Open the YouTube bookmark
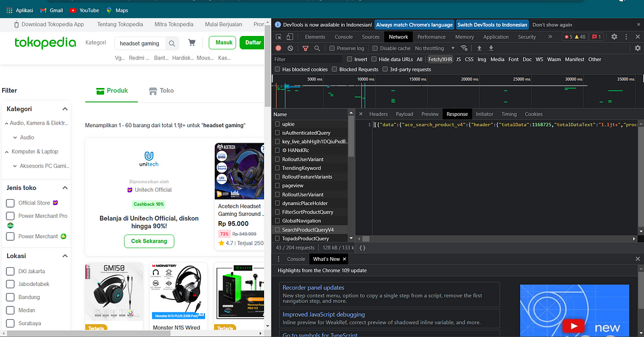The height and width of the screenshot is (337, 644). pos(84,10)
